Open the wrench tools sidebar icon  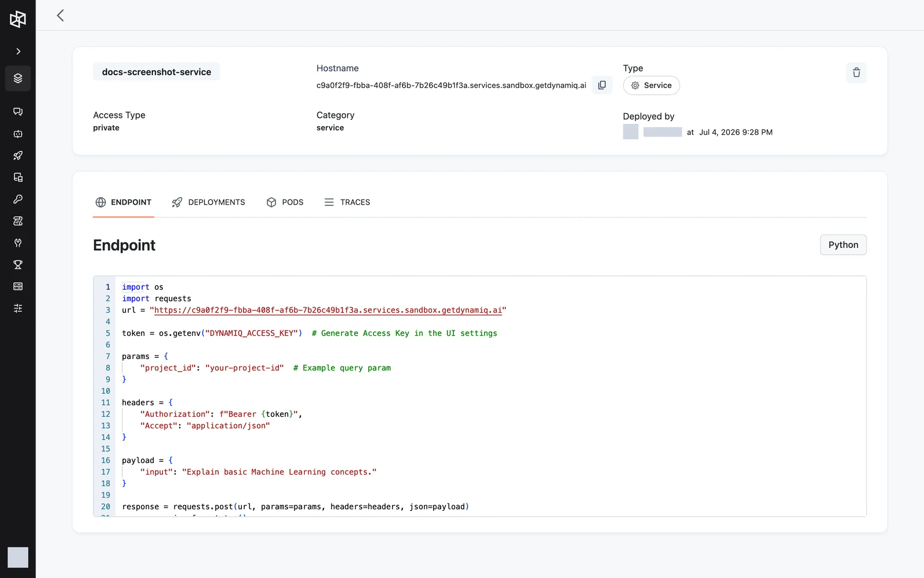(18, 243)
